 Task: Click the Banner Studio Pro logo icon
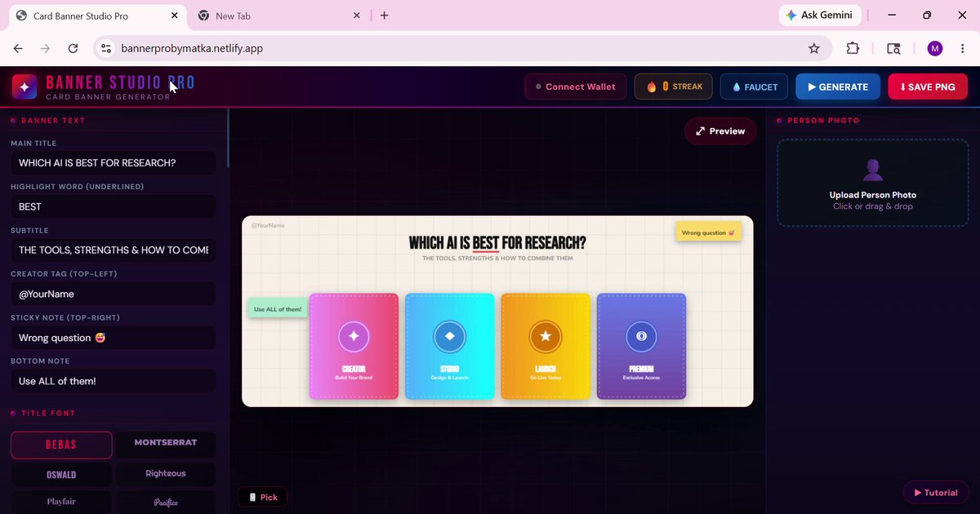coord(24,86)
